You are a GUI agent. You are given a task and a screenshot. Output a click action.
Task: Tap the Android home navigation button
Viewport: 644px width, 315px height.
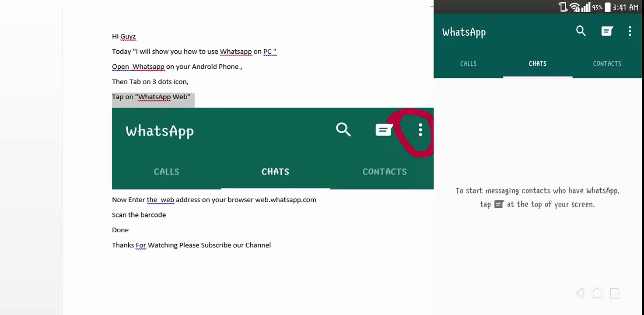point(597,293)
